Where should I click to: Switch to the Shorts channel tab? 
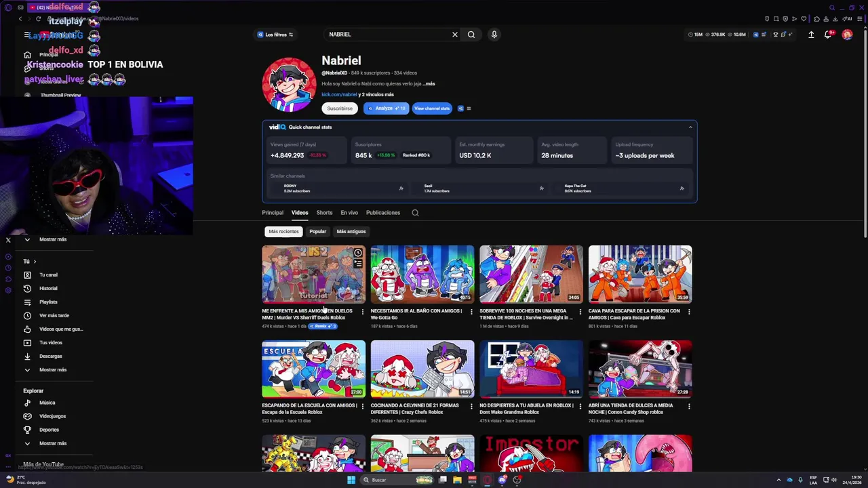(x=324, y=213)
